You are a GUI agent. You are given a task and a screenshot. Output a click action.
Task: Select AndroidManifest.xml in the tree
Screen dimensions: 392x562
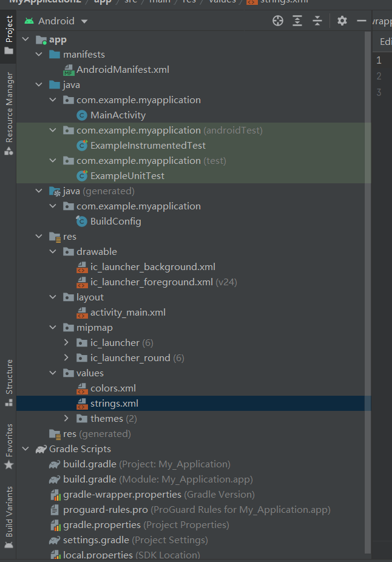pyautogui.click(x=123, y=70)
